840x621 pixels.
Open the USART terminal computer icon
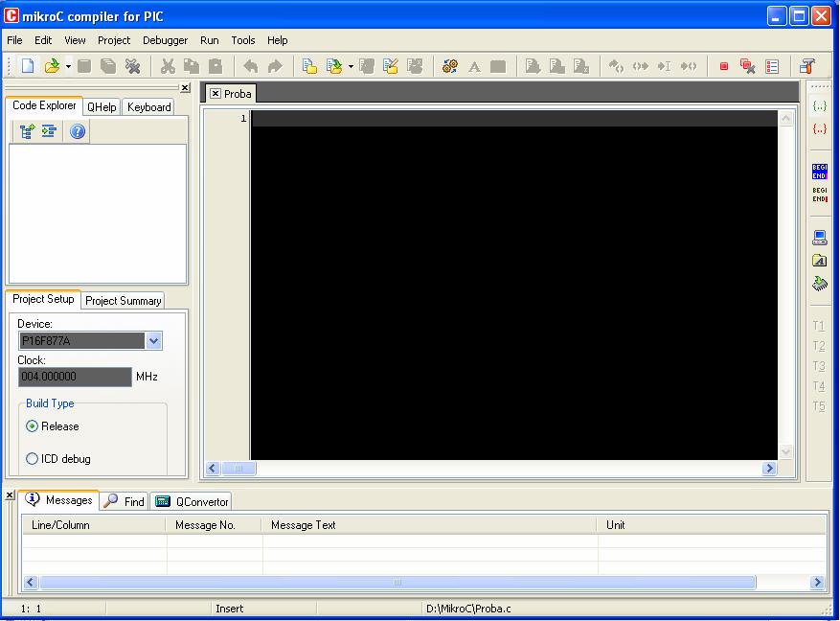[820, 238]
